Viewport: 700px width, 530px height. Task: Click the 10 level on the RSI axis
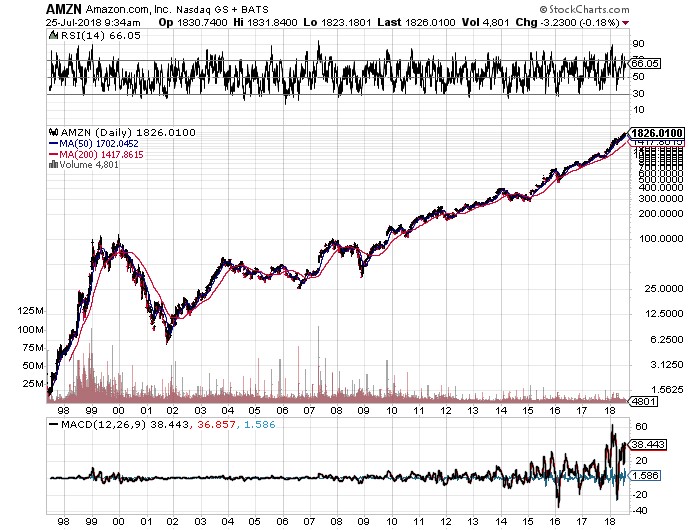tap(638, 109)
